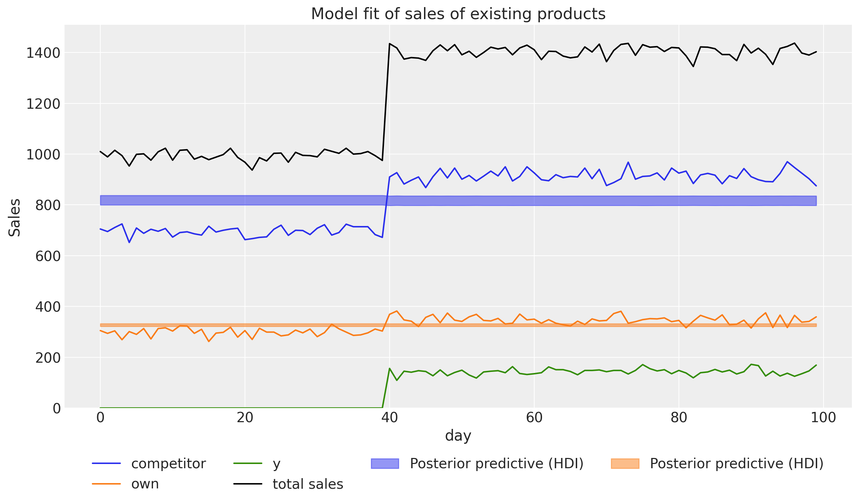
Task: Click the chart title about model fit
Action: [458, 14]
